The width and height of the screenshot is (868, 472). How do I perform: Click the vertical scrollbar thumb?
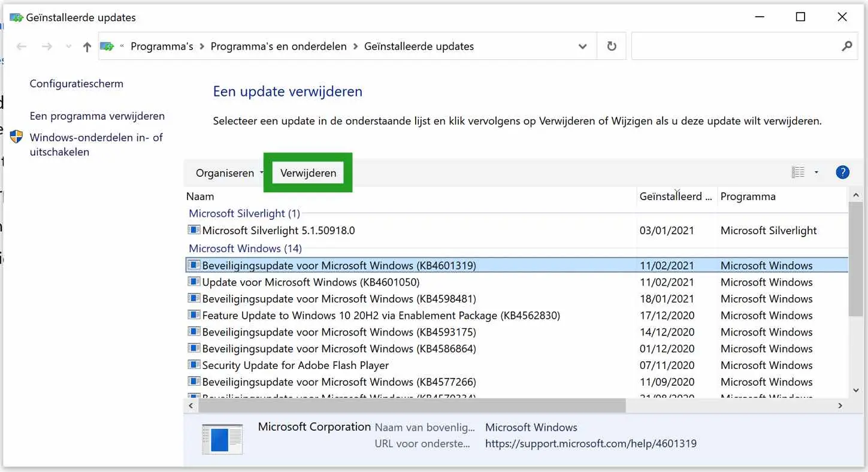point(855,259)
